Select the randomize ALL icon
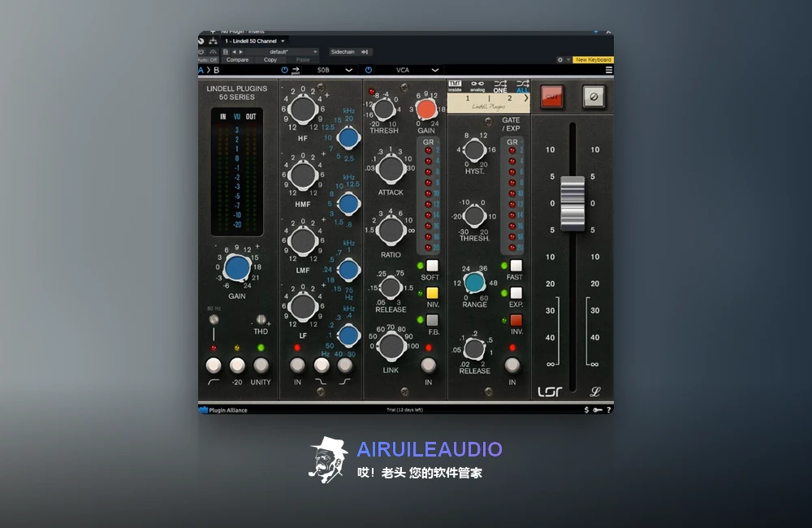Screen dimensions: 812x528 [522, 86]
